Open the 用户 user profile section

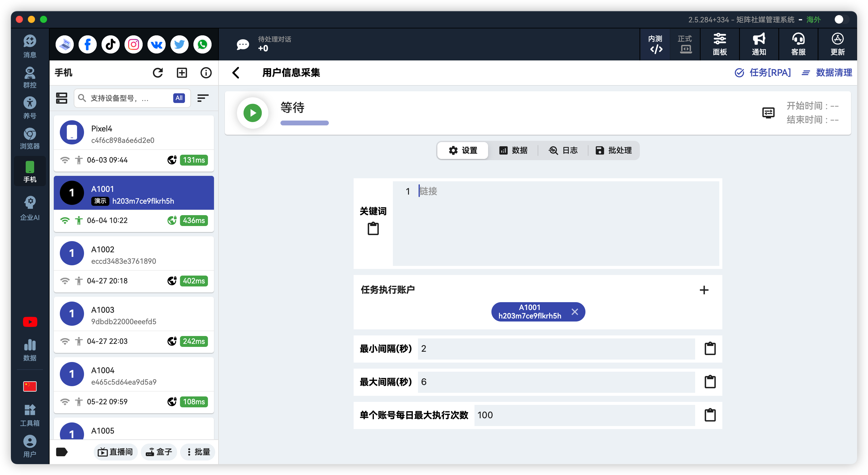click(30, 446)
